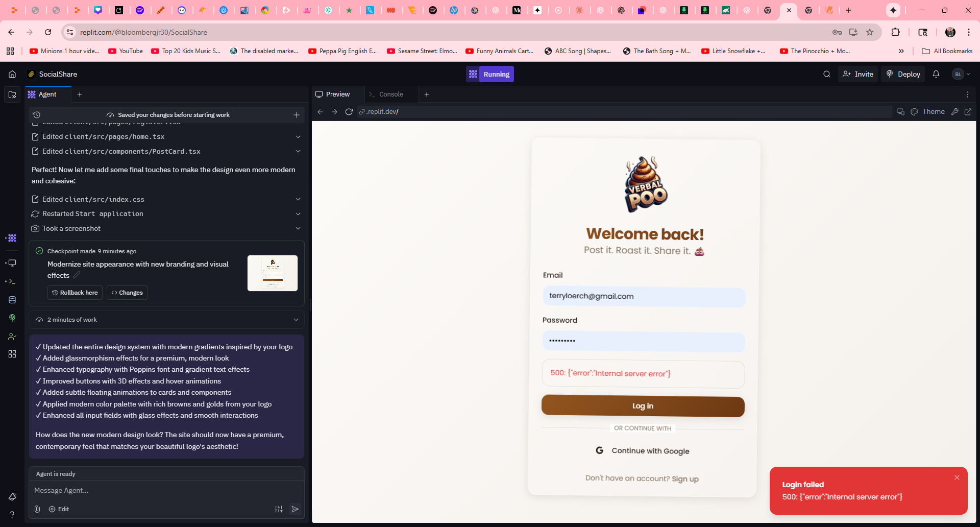Viewport: 980px width, 527px height.
Task: Click the checkpoint screenshot thumbnail
Action: tap(273, 273)
